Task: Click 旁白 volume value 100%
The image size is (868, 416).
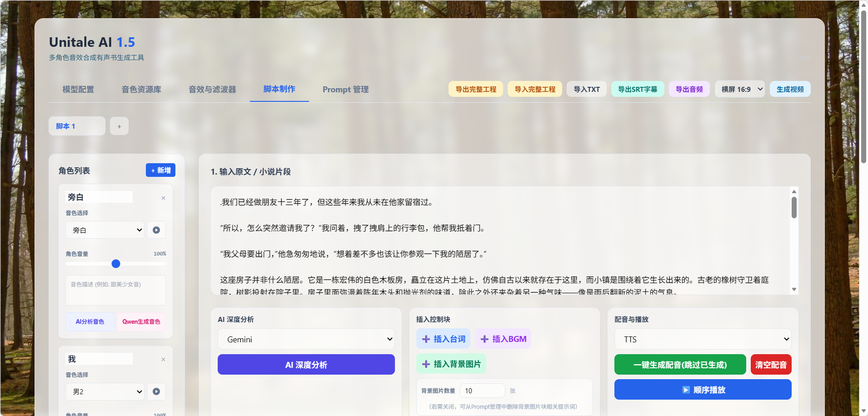Action: click(x=160, y=254)
